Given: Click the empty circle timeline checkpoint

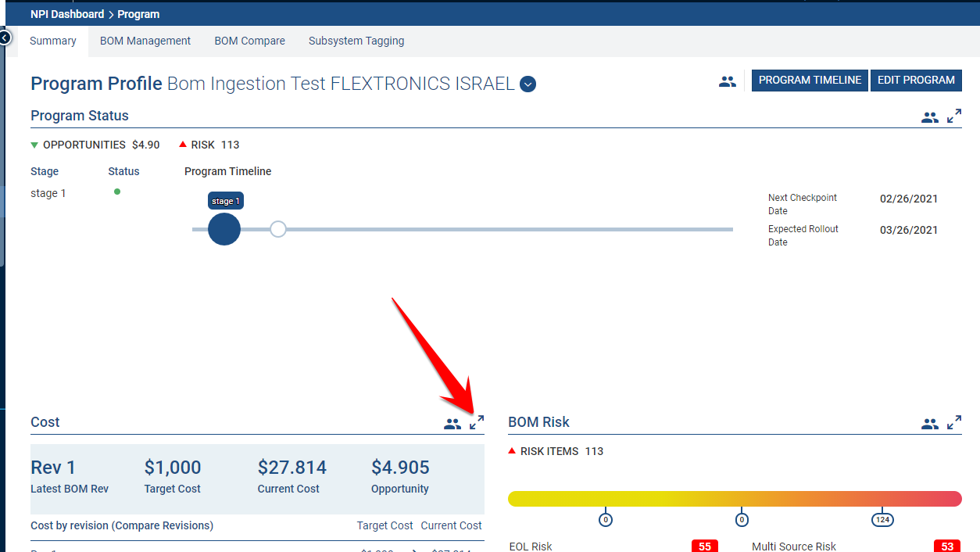Looking at the screenshot, I should coord(277,229).
